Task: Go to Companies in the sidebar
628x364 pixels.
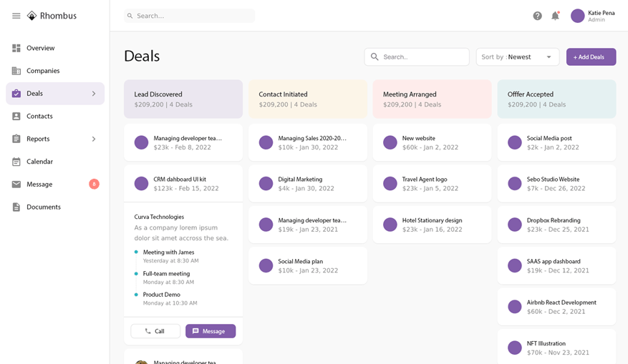Action: click(43, 71)
